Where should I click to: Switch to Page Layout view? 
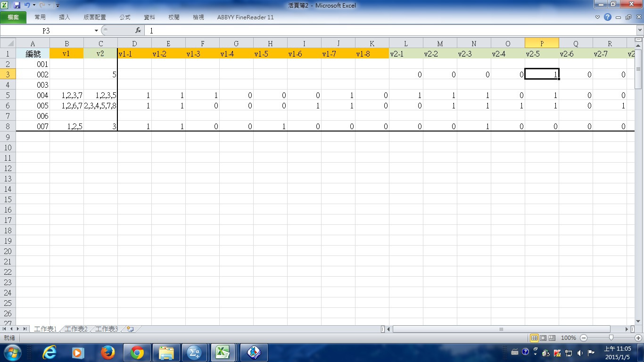point(543,338)
